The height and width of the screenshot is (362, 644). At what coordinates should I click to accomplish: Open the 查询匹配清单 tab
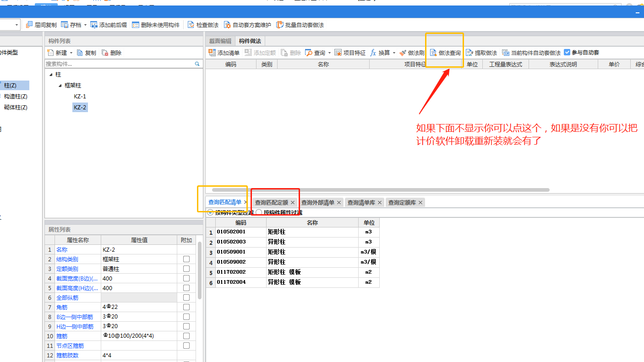coord(225,202)
